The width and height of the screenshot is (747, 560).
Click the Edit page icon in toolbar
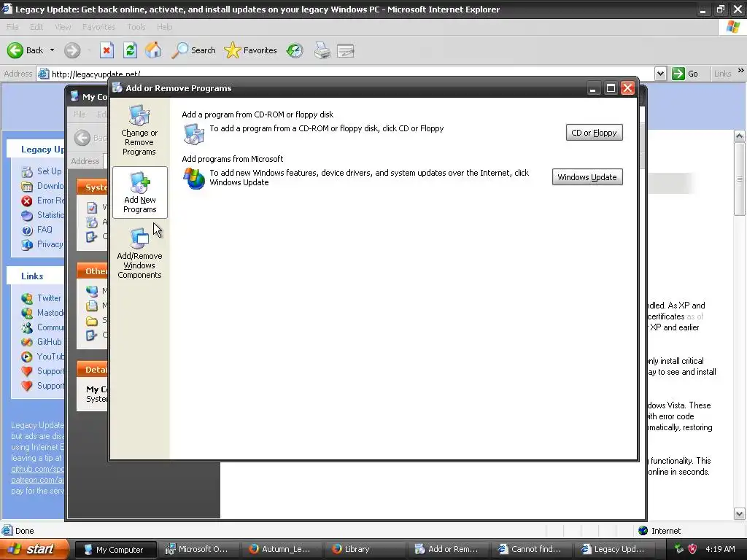pos(346,50)
